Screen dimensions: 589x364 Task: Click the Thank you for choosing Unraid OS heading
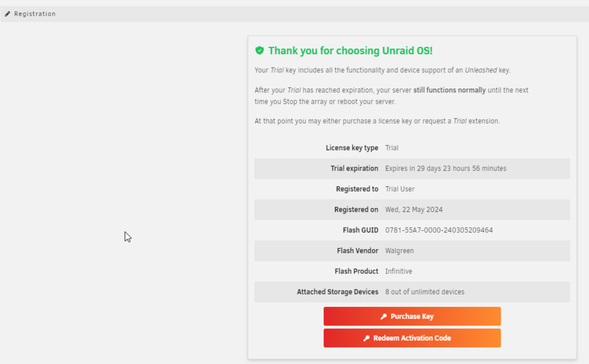pos(350,51)
